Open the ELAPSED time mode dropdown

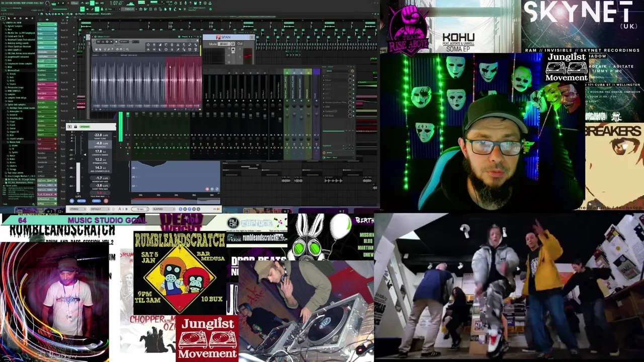(x=164, y=209)
